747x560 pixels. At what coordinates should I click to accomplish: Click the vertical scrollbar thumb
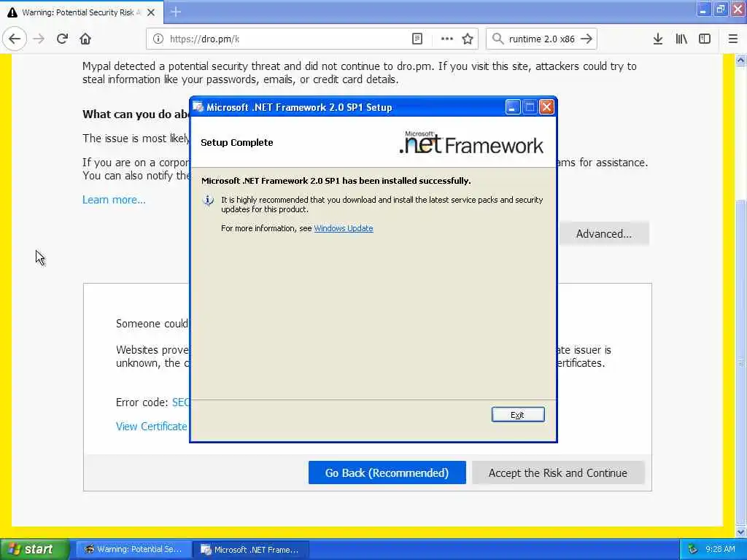pos(741,362)
